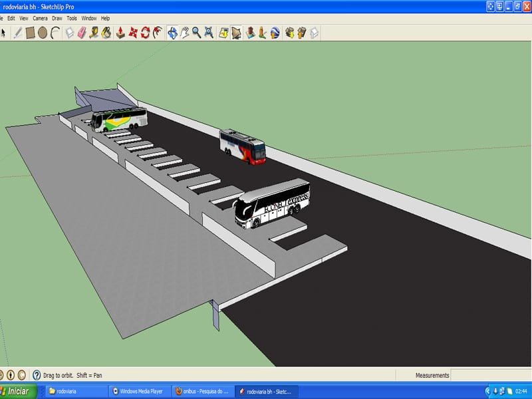Pick the Circle drawing tool

click(x=43, y=33)
